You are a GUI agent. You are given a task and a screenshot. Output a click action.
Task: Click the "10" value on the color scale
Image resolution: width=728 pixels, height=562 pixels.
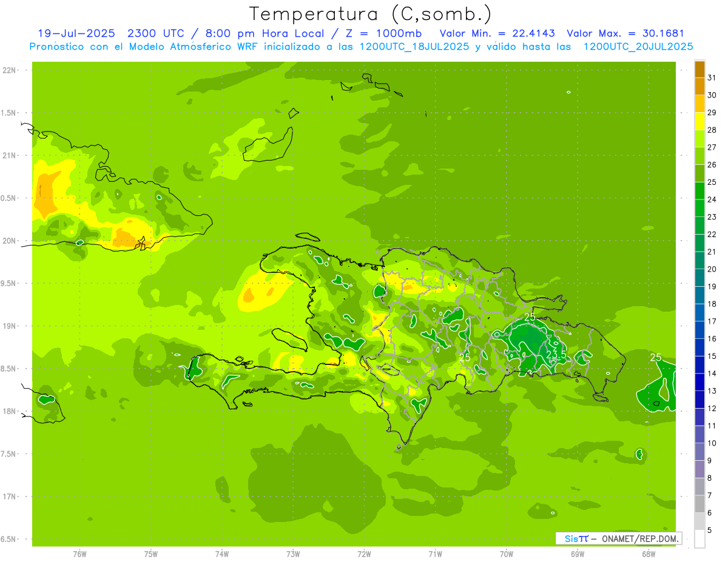pos(712,443)
